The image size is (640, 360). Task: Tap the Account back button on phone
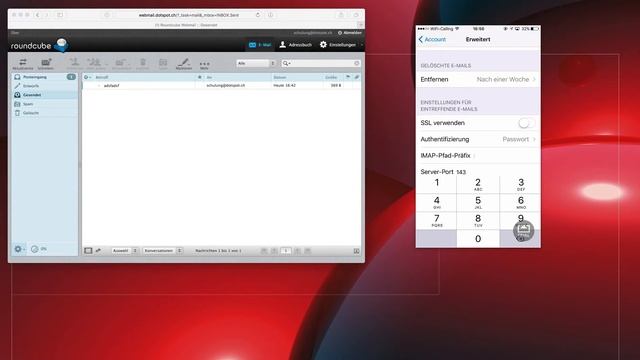tap(432, 40)
